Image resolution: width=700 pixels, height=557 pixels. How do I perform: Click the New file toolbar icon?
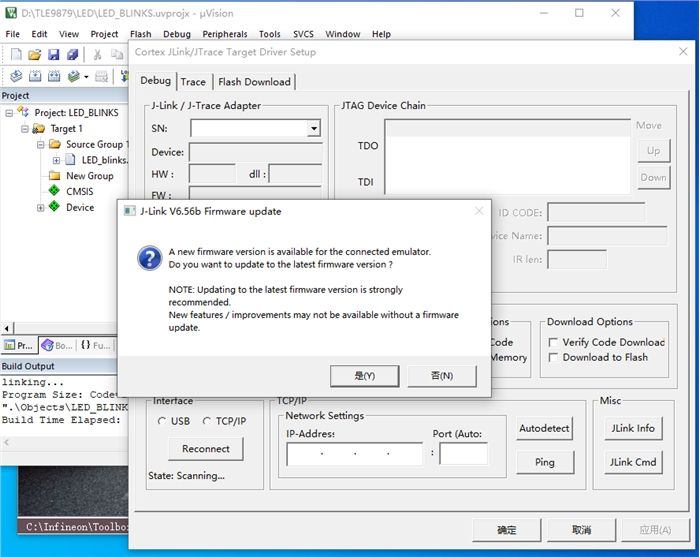tap(16, 54)
